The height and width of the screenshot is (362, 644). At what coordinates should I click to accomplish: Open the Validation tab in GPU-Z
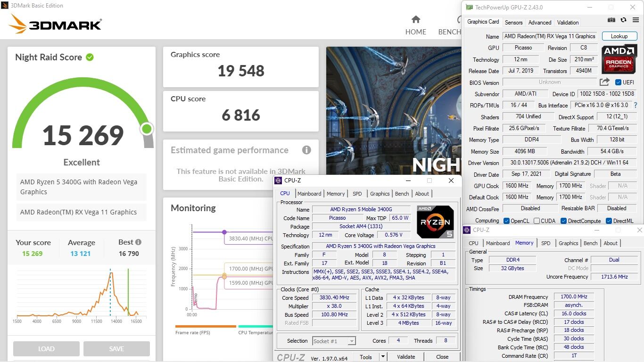pyautogui.click(x=568, y=22)
